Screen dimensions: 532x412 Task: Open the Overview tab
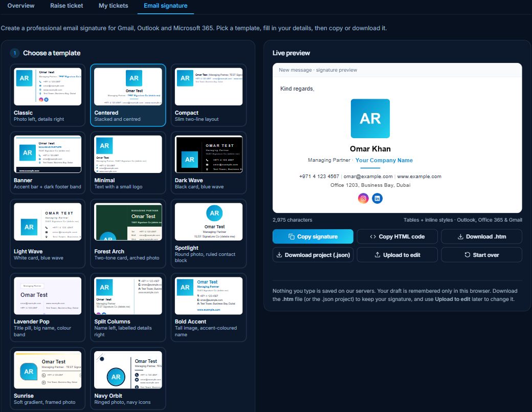tap(20, 6)
